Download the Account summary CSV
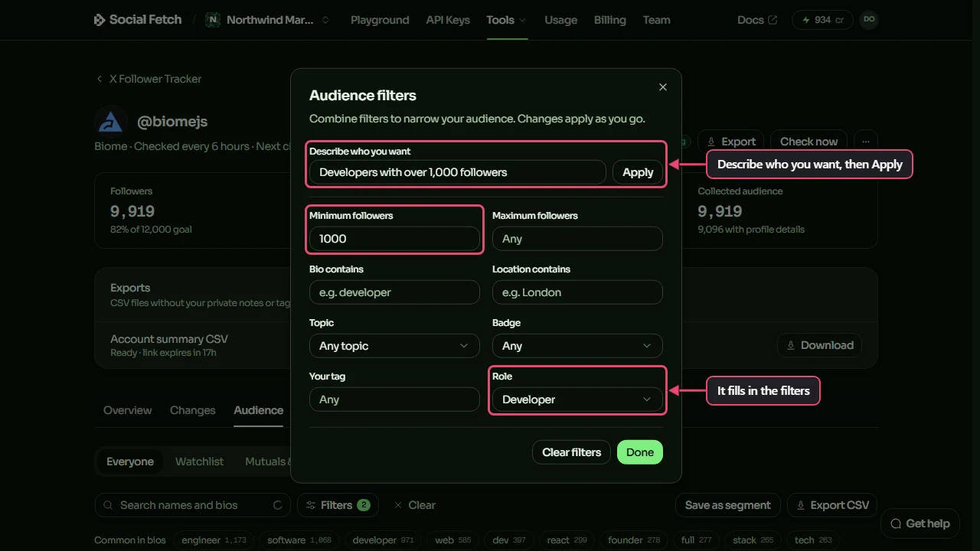 (819, 345)
